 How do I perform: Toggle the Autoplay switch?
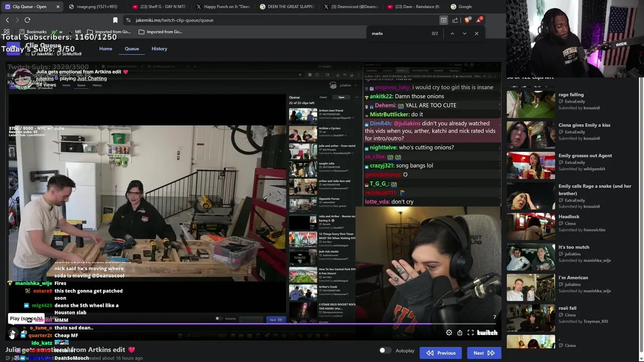pos(385,350)
